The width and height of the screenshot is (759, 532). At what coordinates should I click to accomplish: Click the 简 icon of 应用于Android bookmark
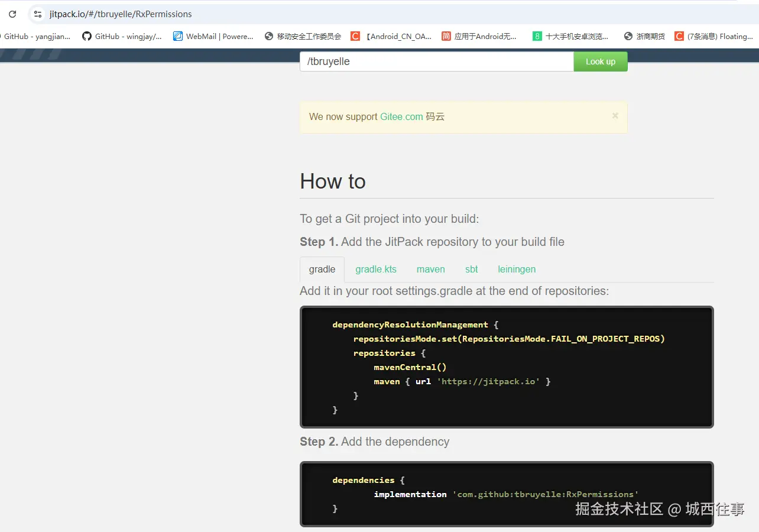[446, 36]
